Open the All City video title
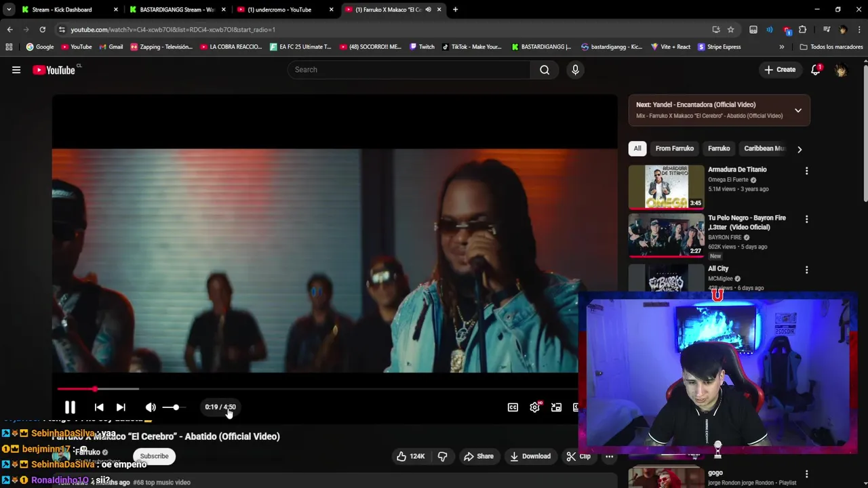Viewport: 868px width, 488px height. (x=718, y=268)
